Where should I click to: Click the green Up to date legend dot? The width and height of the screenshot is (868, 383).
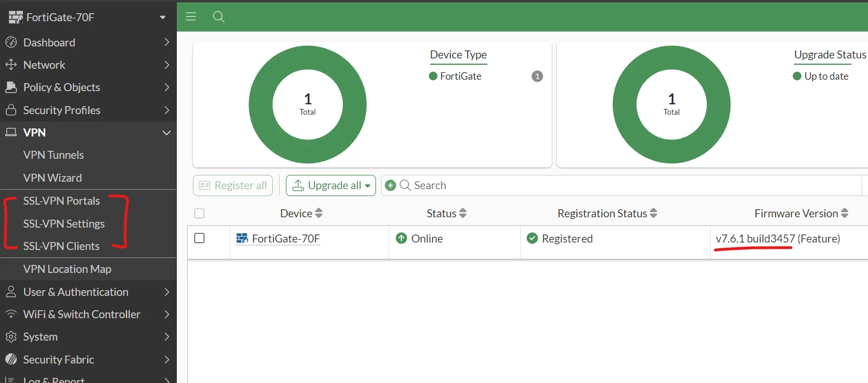coord(797,76)
